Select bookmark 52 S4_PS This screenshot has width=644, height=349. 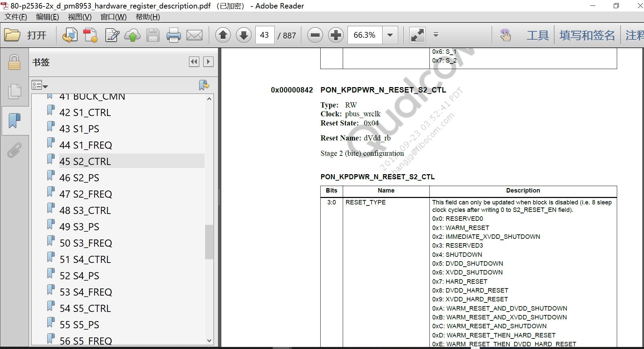click(x=79, y=276)
